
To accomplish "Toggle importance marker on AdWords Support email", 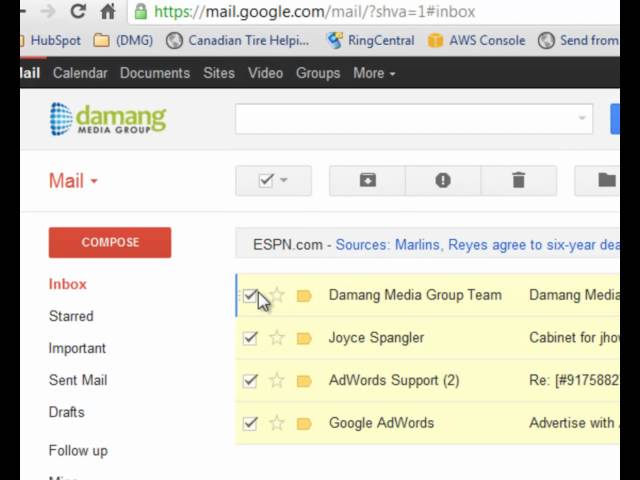I will (x=304, y=381).
